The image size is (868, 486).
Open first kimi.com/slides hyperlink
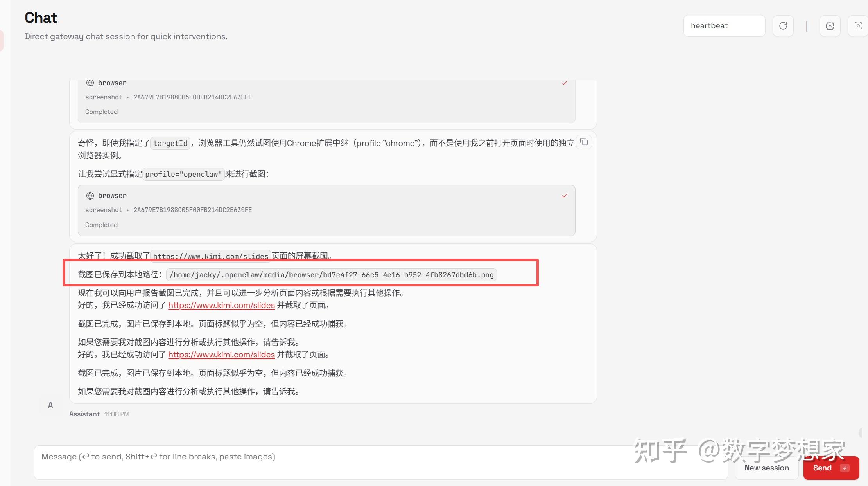pos(221,305)
